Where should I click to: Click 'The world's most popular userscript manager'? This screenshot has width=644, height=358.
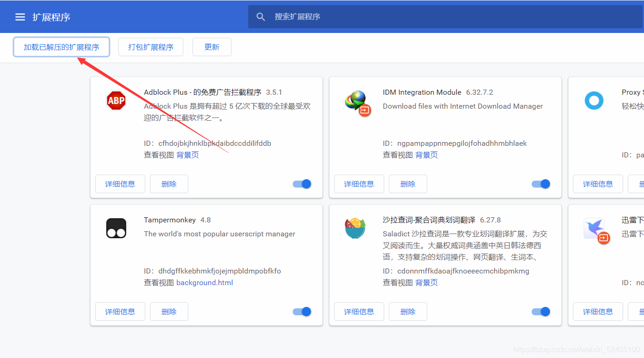[x=219, y=234]
